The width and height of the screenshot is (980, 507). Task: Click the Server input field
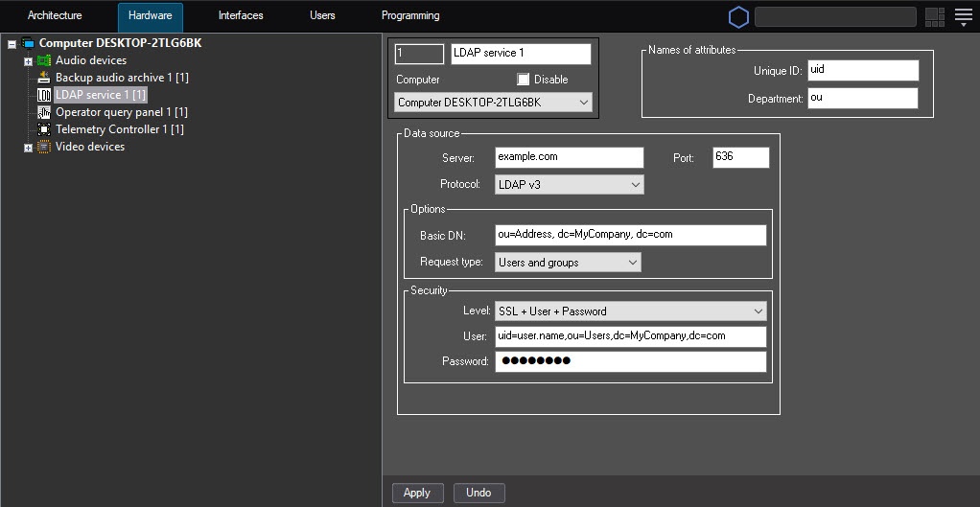click(x=569, y=157)
